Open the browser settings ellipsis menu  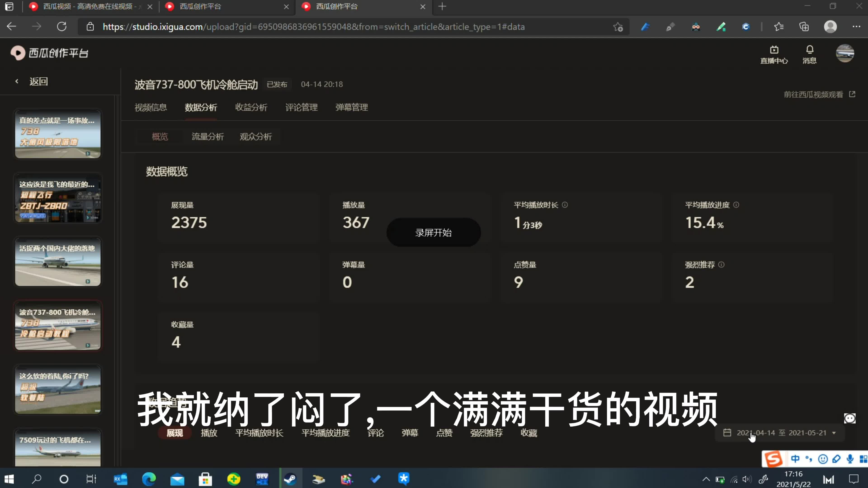[x=856, y=27]
